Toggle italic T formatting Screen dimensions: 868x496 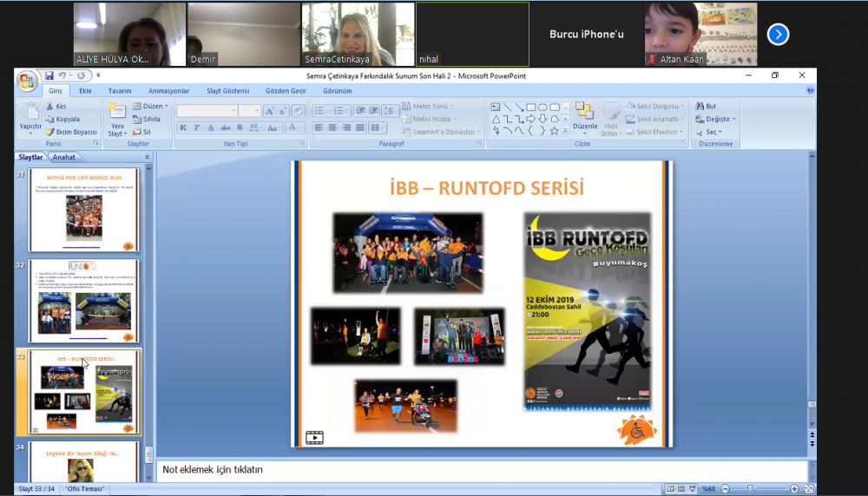tap(197, 127)
